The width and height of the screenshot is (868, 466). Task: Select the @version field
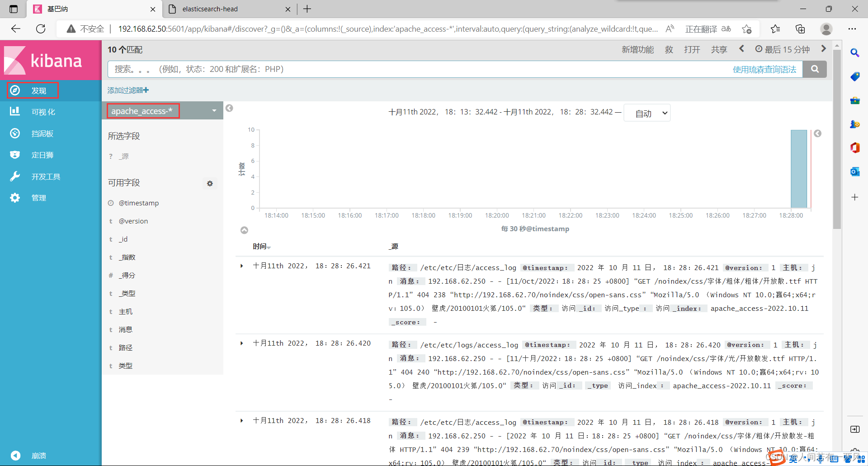pyautogui.click(x=133, y=221)
